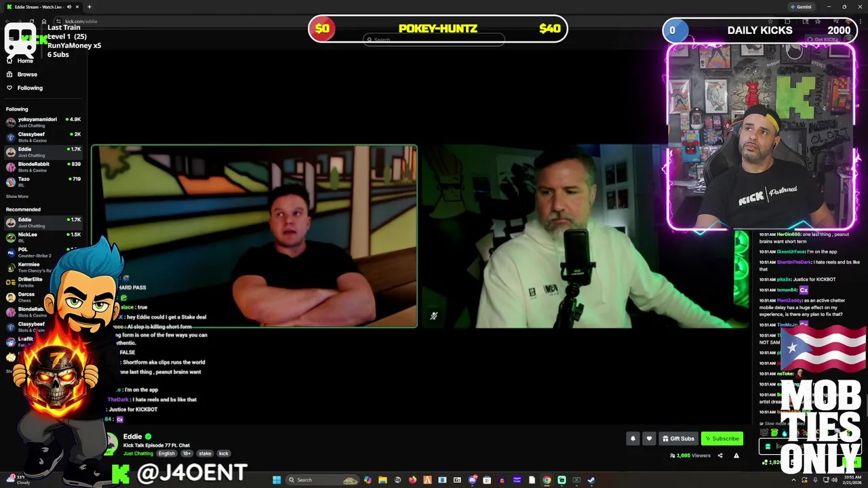Open a new browser tab with plus icon

coord(89,7)
